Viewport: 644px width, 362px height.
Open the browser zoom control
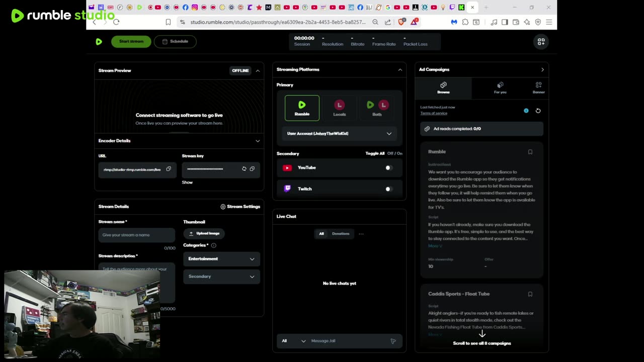click(x=375, y=22)
